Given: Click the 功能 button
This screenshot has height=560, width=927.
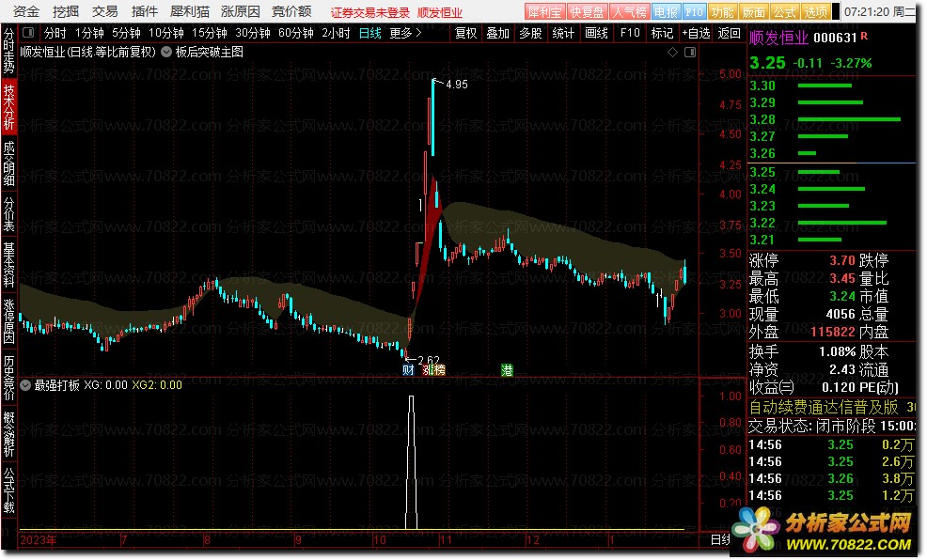Looking at the screenshot, I should [722, 12].
